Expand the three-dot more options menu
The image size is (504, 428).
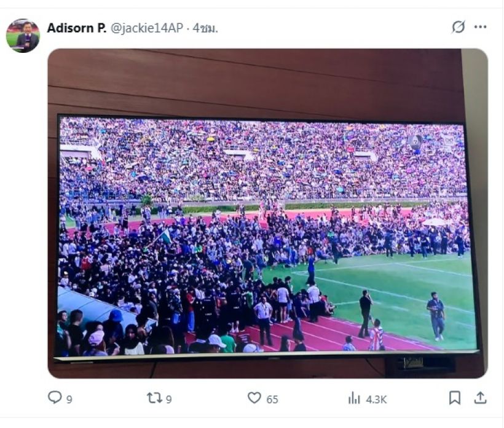point(481,27)
